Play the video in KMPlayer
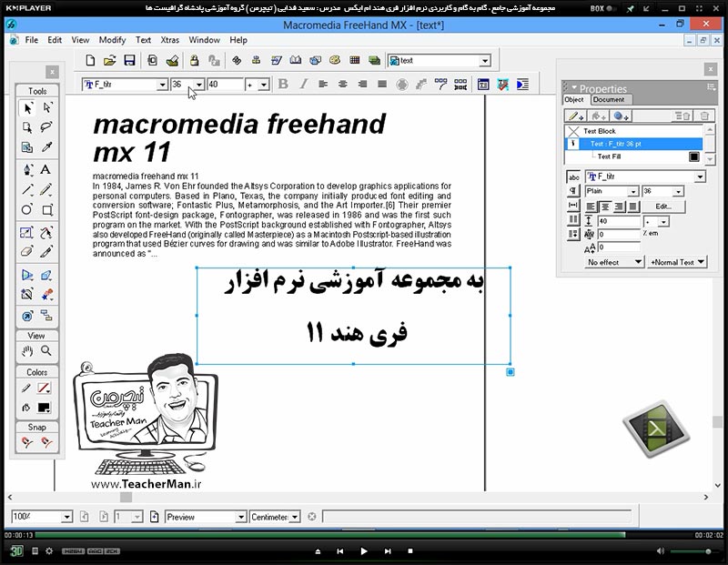 click(363, 551)
